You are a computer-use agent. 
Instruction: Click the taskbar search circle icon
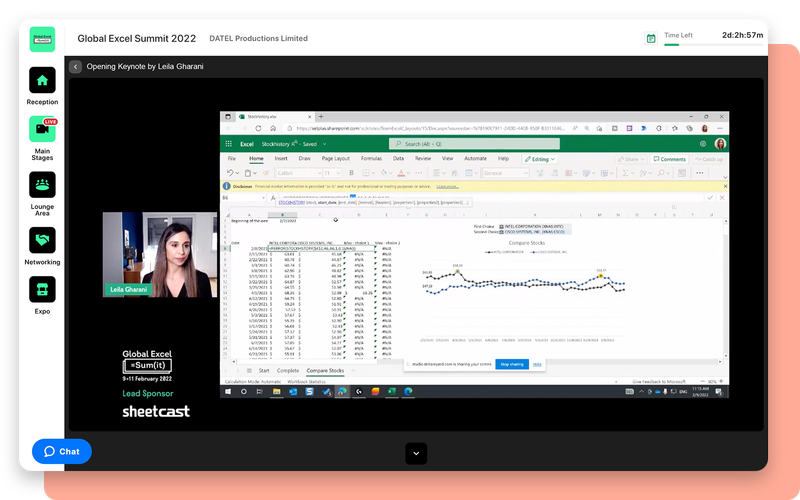tap(244, 391)
